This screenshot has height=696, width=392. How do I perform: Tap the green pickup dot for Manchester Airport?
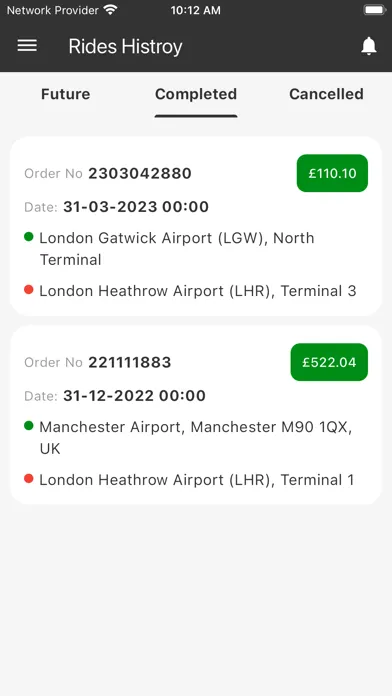pos(29,426)
